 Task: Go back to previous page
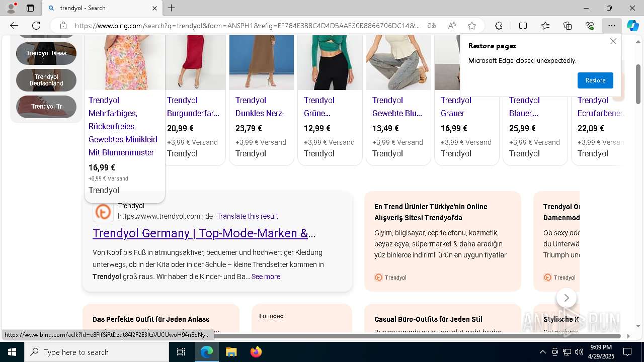tap(14, 26)
